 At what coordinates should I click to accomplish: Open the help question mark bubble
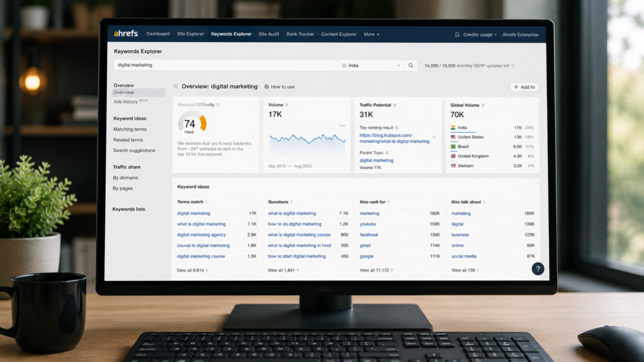(538, 269)
